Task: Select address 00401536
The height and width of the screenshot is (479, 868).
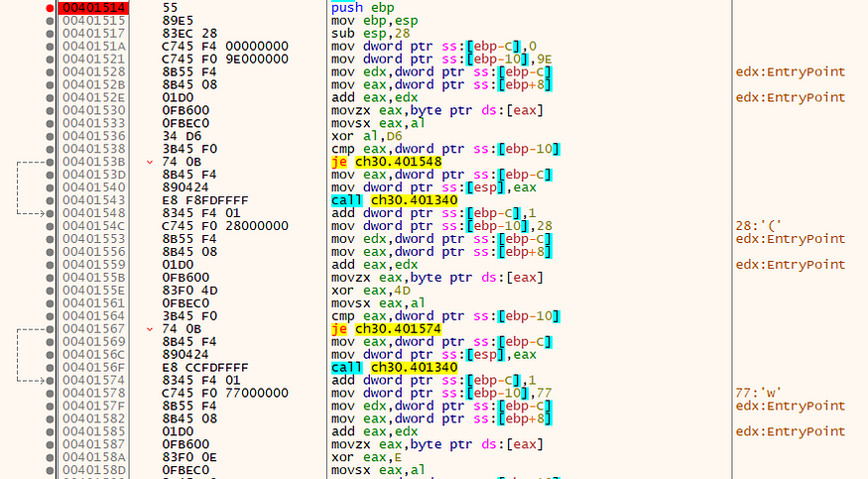Action: pos(93,136)
